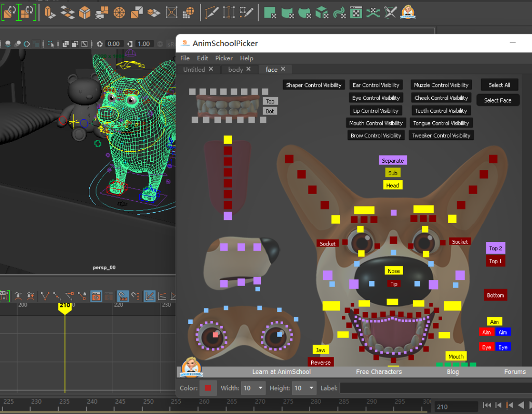
Task: Click the lock tangent length icon in graph editor
Action: point(82,296)
